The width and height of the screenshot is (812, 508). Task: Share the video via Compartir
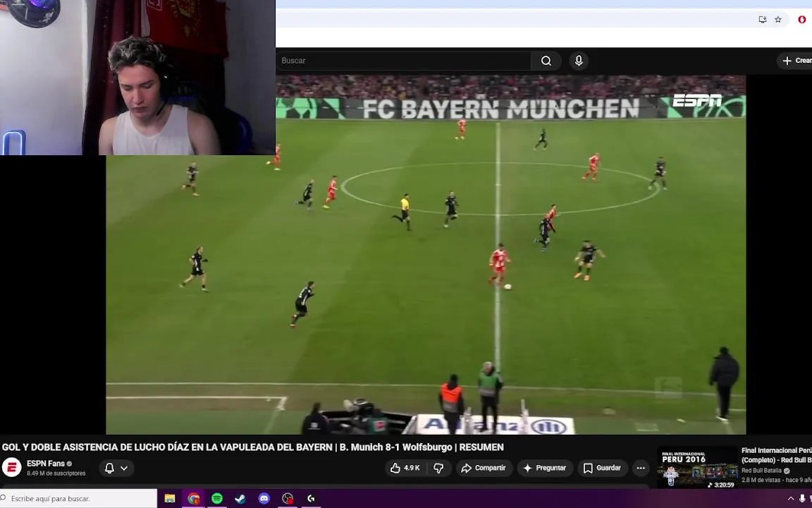coord(484,468)
